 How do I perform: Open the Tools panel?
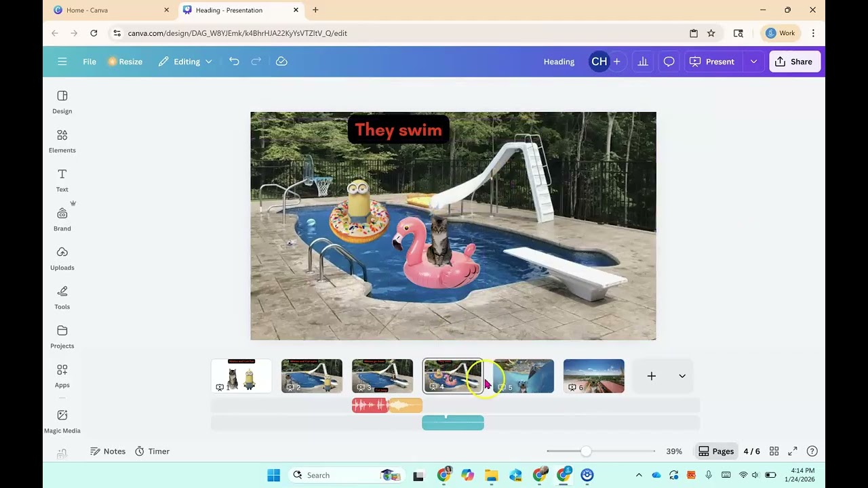(62, 298)
